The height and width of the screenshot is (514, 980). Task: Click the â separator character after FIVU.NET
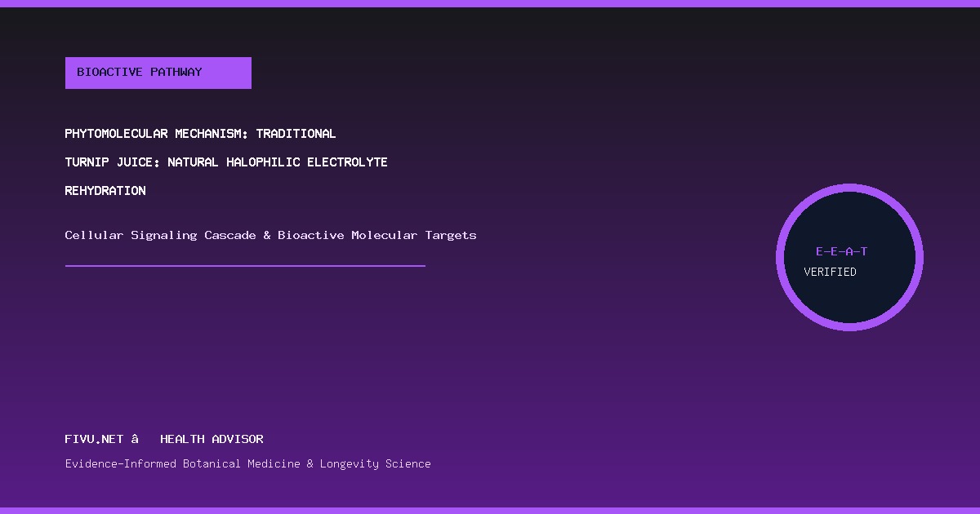135,439
